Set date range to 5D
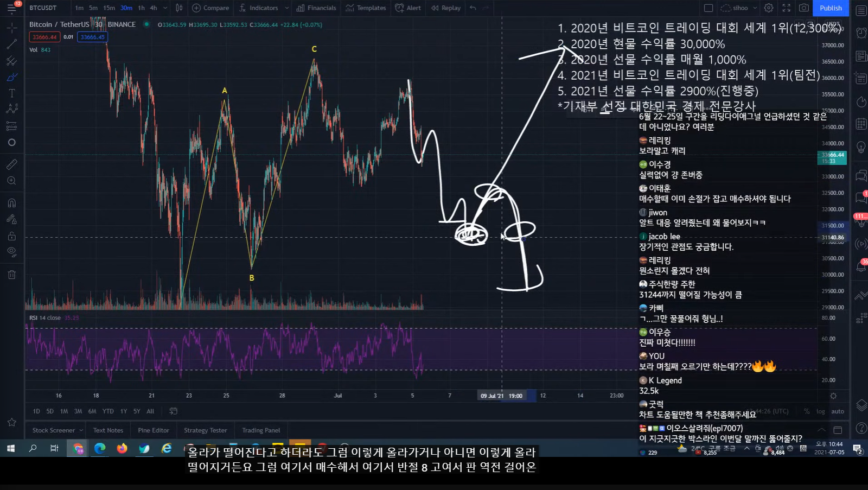Viewport: 868px width, 490px height. tap(50, 411)
